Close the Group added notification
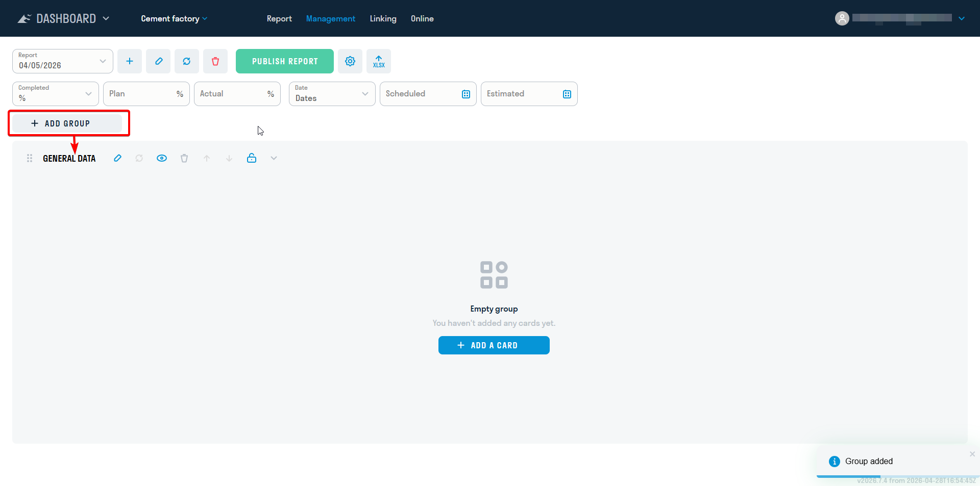980x486 pixels. pyautogui.click(x=972, y=454)
